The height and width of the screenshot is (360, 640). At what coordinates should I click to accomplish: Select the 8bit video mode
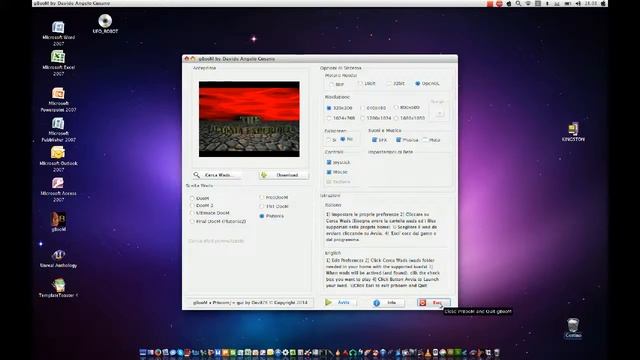(331, 84)
